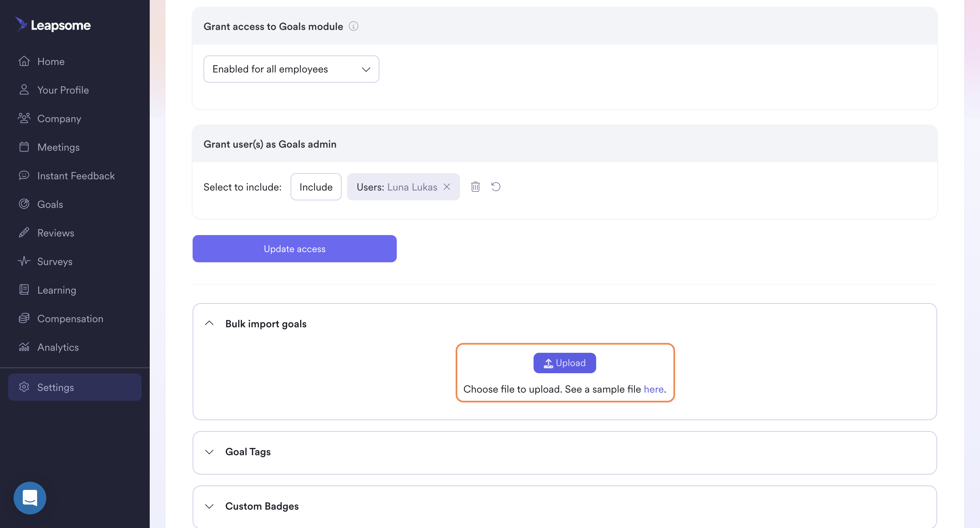
Task: Open the sample file here link
Action: point(654,389)
